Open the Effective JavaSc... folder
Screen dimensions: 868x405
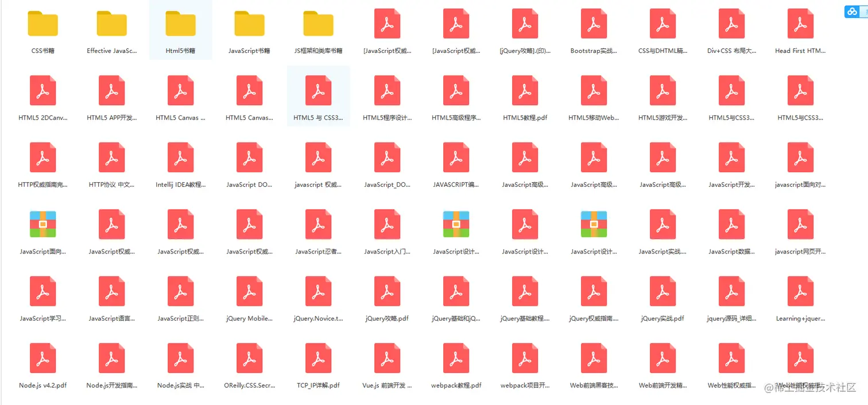pyautogui.click(x=112, y=24)
